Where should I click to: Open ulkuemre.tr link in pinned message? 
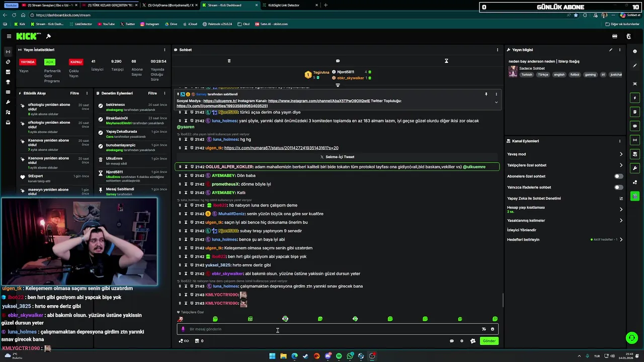click(220, 101)
